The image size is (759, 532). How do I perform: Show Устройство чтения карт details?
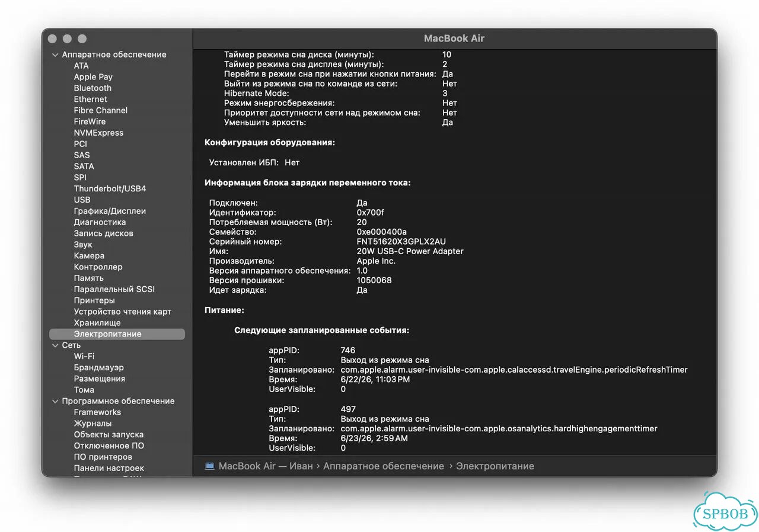coord(123,312)
